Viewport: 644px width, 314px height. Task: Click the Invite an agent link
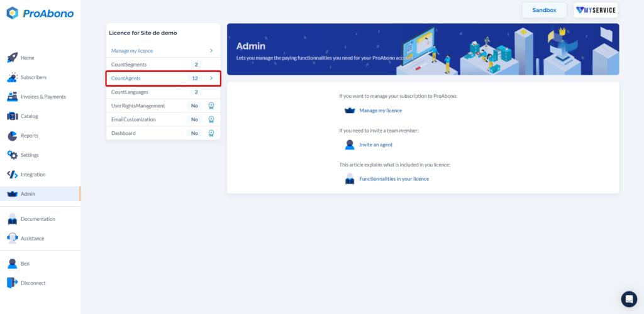click(x=376, y=144)
